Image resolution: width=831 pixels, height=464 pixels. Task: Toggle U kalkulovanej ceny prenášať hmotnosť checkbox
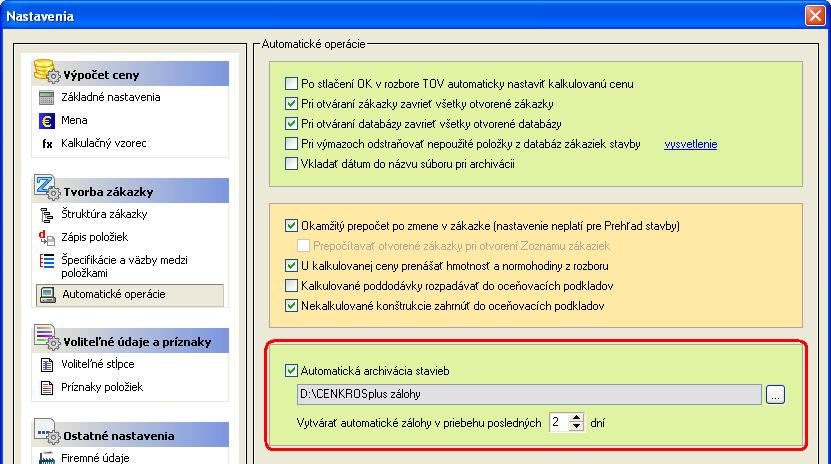coord(291,266)
